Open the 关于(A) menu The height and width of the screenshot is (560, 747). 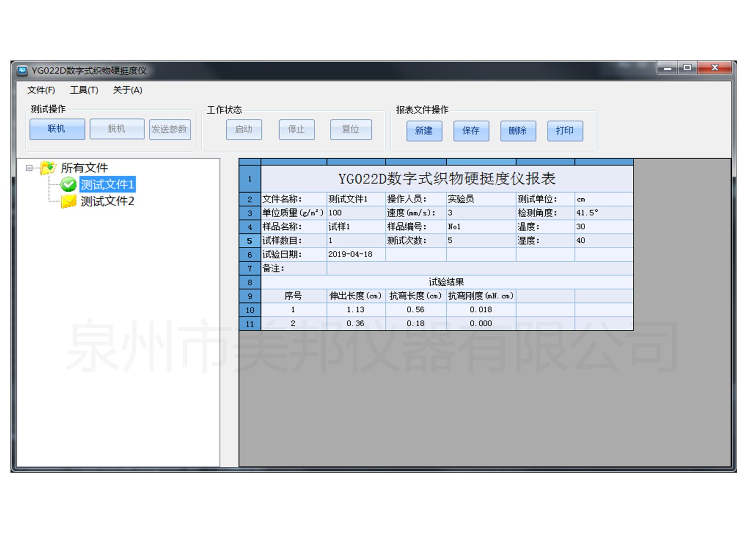[127, 90]
